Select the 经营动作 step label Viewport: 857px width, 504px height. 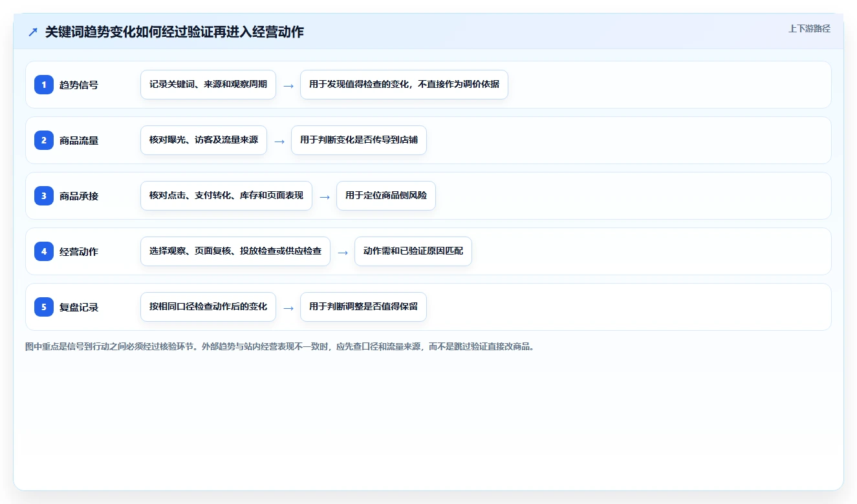pyautogui.click(x=79, y=251)
